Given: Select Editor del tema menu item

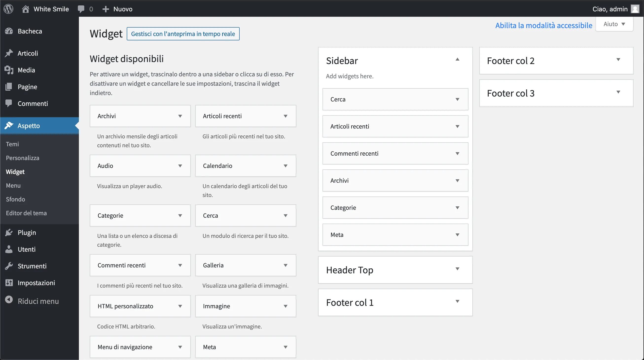Looking at the screenshot, I should tap(26, 213).
